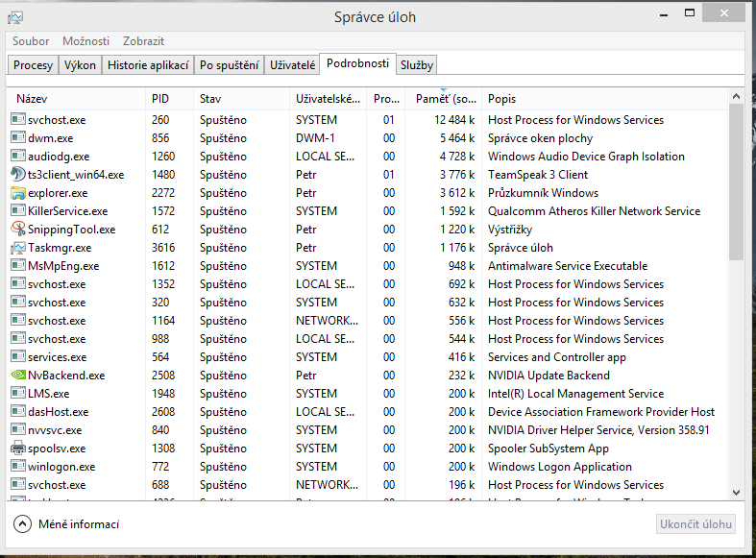Viewport: 756px width, 558px height.
Task: Click the TeamSpeak ts3client_win64.exe icon
Action: [17, 175]
